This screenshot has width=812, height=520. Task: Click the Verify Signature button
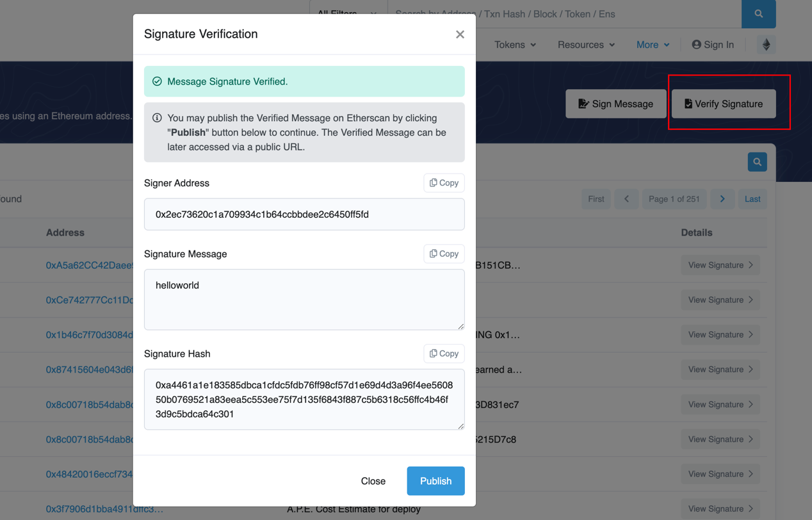724,104
